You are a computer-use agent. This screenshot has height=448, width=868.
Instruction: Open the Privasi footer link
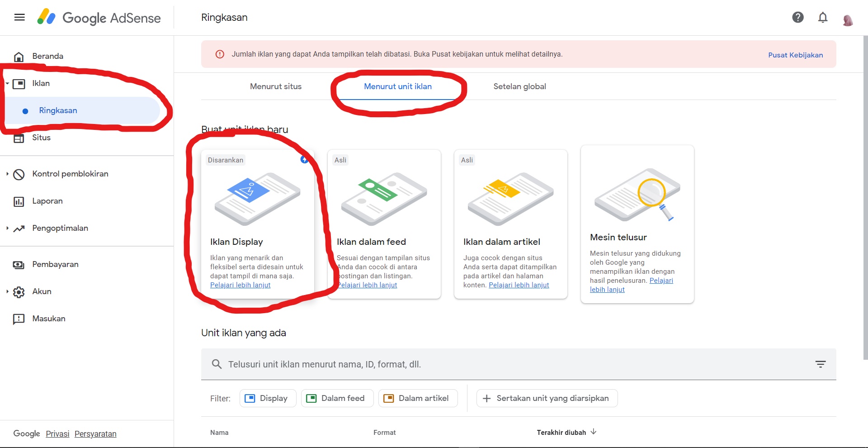tap(57, 434)
